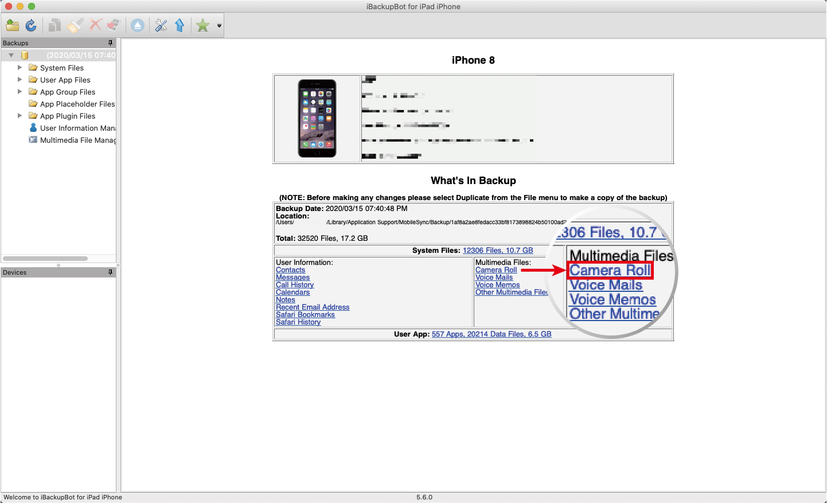Open the 12306 Files, 10.7 GB system link

click(498, 251)
